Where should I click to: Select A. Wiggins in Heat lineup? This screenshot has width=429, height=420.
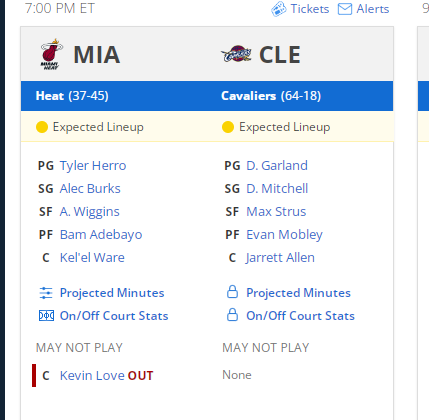(x=90, y=212)
